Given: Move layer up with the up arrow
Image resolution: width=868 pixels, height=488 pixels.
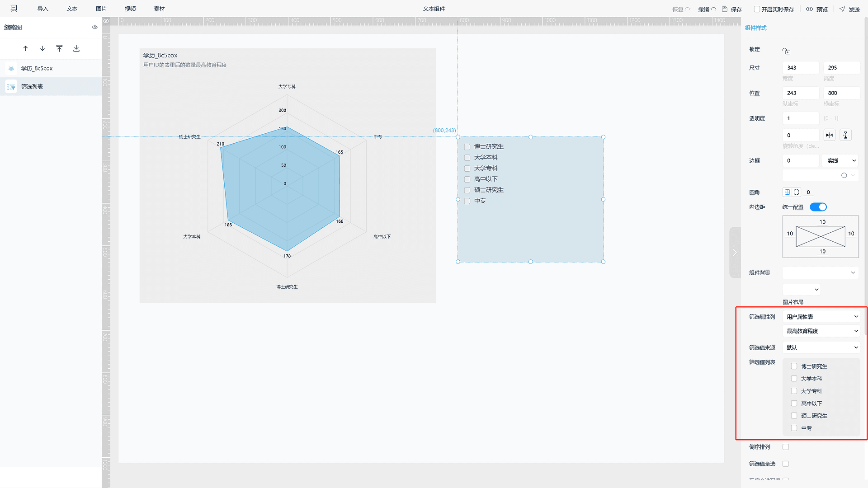Looking at the screenshot, I should click(x=25, y=48).
